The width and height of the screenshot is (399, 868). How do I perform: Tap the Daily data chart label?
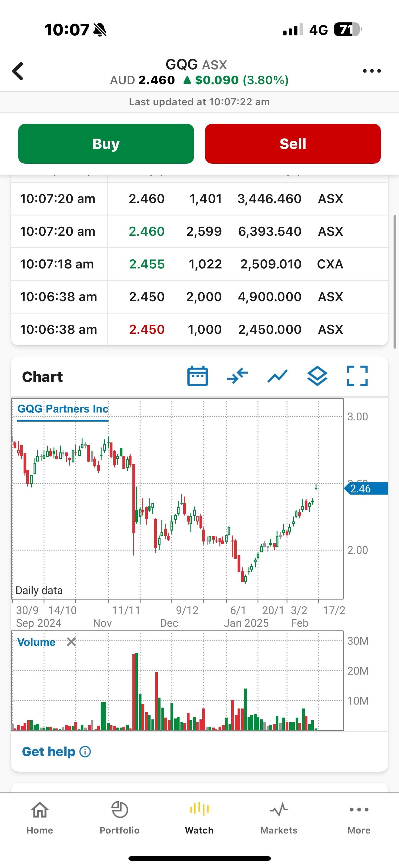[x=39, y=590]
